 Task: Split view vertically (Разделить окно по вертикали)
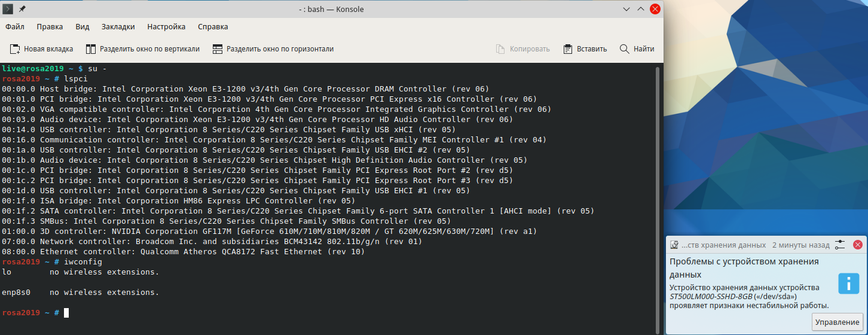pyautogui.click(x=142, y=49)
